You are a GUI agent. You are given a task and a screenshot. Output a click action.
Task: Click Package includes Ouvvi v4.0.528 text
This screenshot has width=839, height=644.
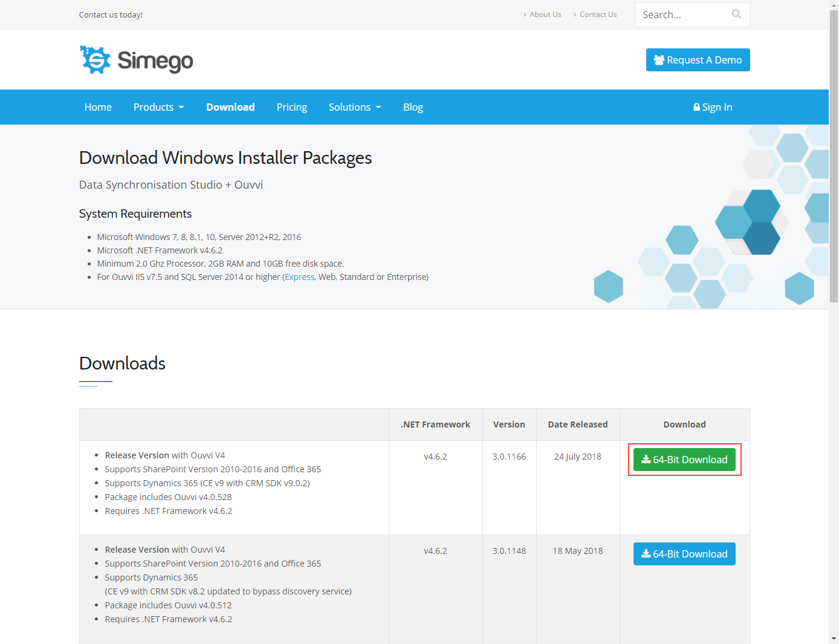pyautogui.click(x=168, y=497)
